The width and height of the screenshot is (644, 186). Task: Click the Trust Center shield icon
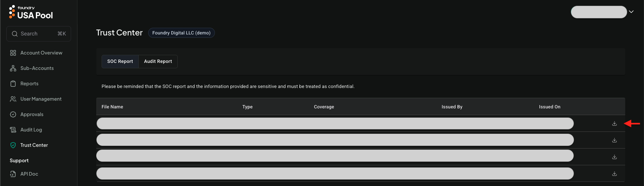click(13, 145)
